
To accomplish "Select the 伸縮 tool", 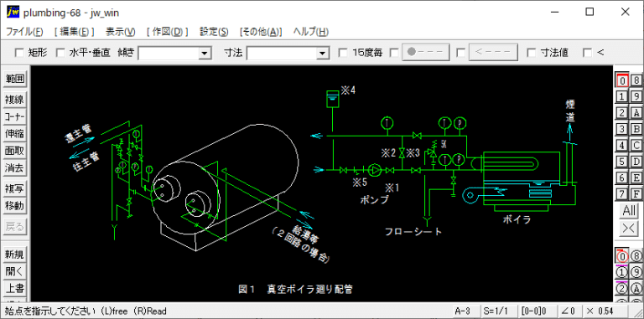I will tap(15, 134).
